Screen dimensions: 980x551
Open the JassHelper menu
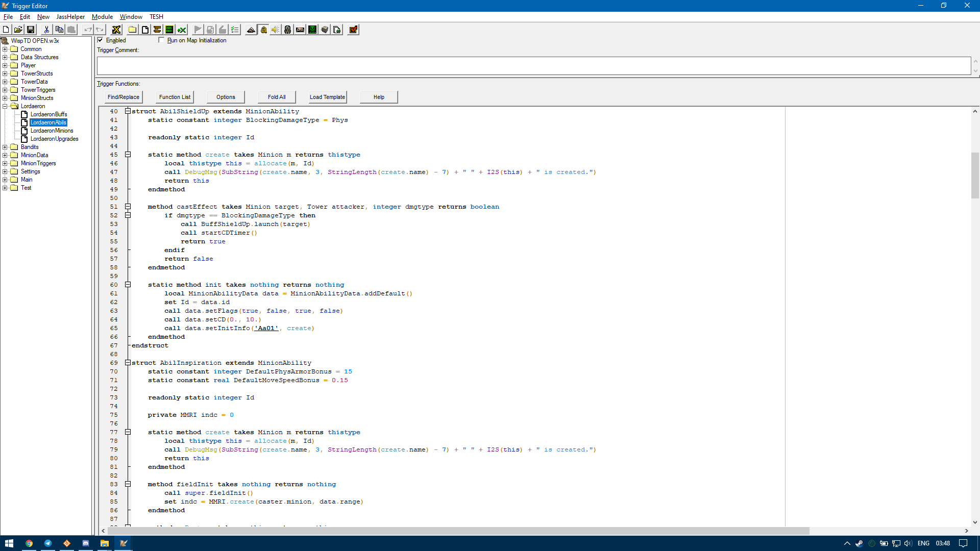(x=70, y=17)
